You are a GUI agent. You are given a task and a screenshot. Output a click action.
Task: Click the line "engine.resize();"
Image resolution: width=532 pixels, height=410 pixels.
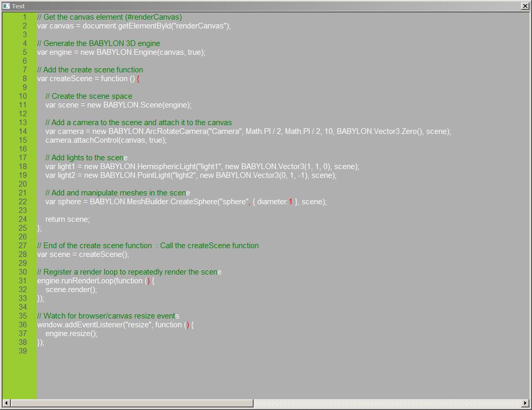71,333
